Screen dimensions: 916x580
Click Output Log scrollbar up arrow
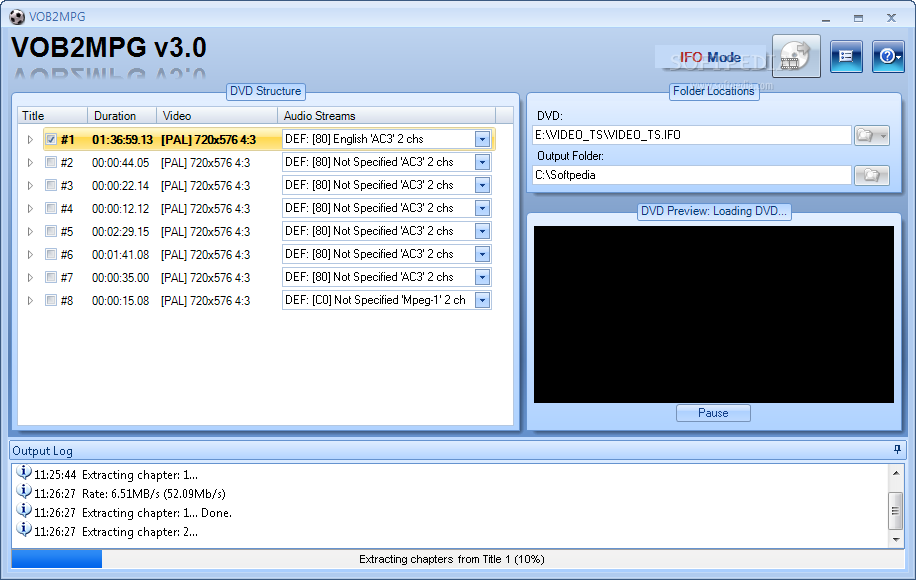pos(896,472)
